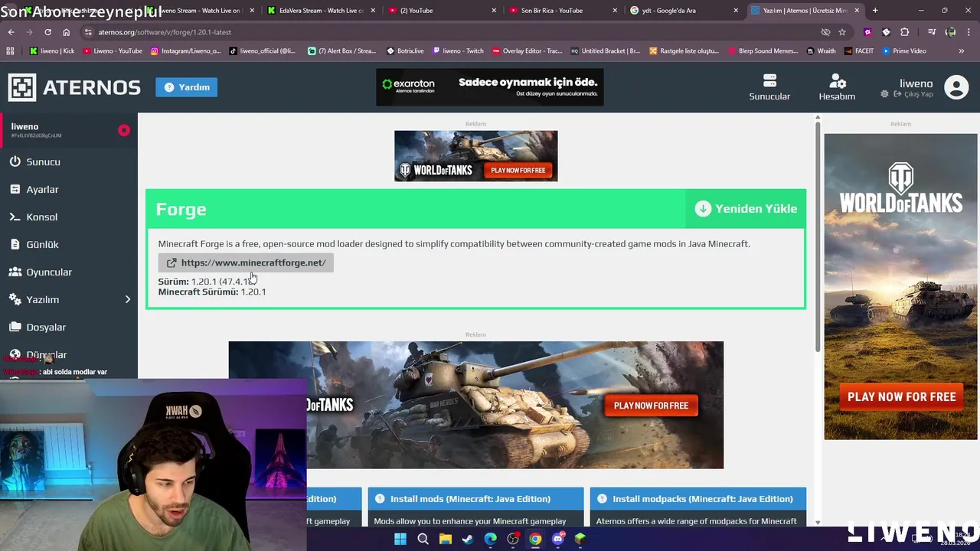Click the browser home icon

[x=66, y=32]
